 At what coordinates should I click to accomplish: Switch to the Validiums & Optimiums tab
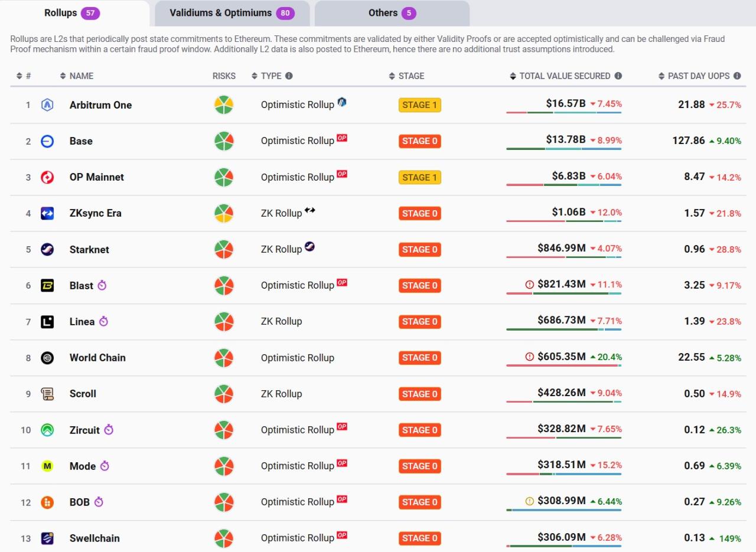232,13
